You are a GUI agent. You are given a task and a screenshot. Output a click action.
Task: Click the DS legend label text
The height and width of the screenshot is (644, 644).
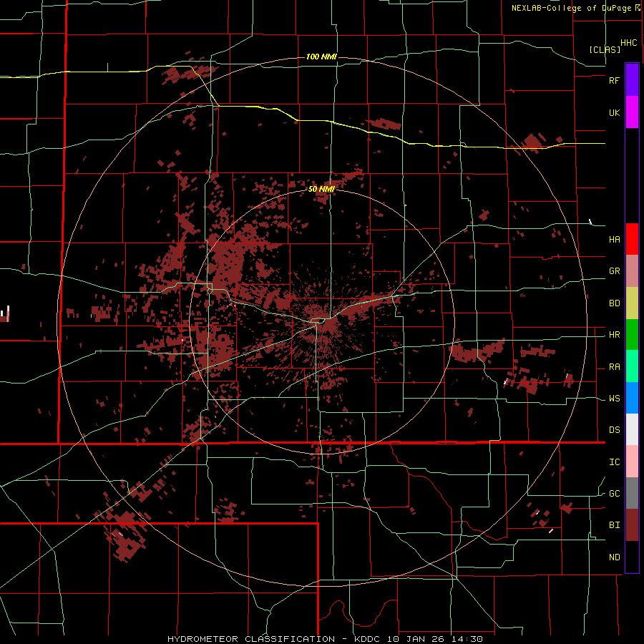point(614,430)
